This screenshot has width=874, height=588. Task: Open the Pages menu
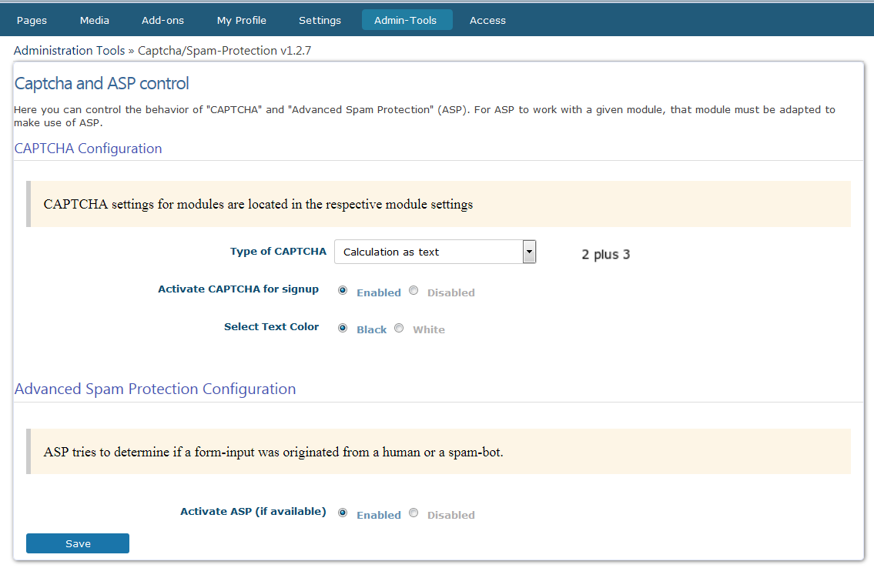coord(32,21)
